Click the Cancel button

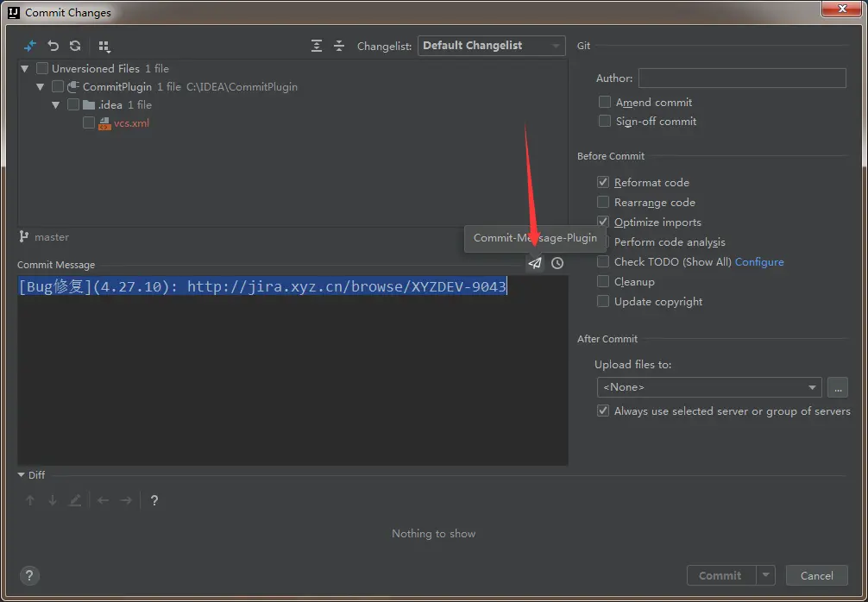817,575
